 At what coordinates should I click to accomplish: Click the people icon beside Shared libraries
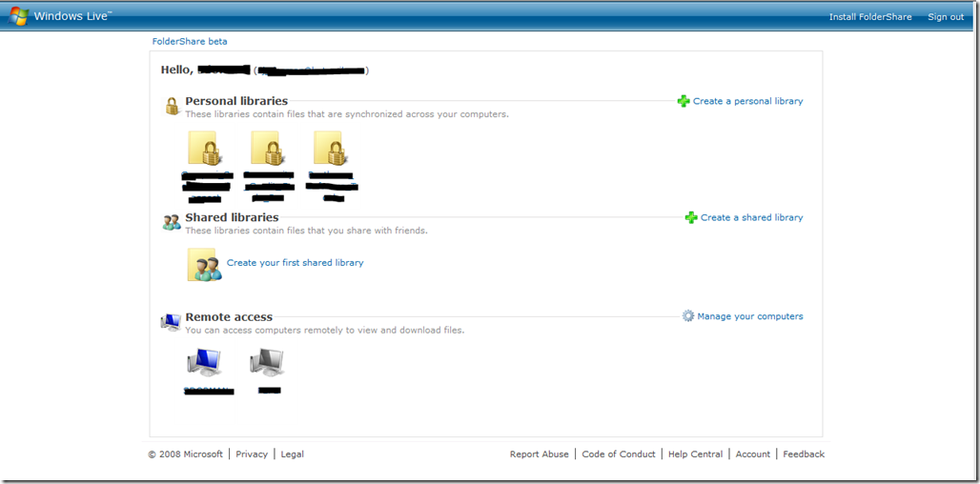click(172, 222)
